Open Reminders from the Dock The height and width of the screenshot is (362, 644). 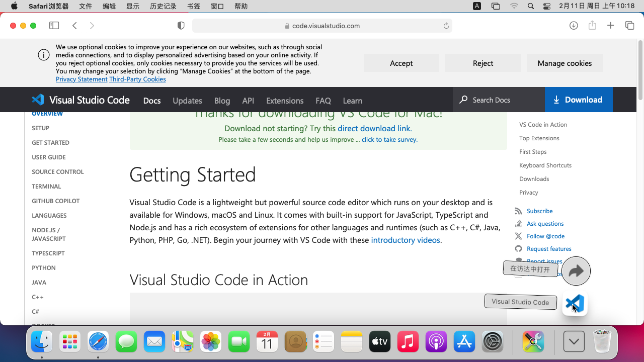click(324, 342)
